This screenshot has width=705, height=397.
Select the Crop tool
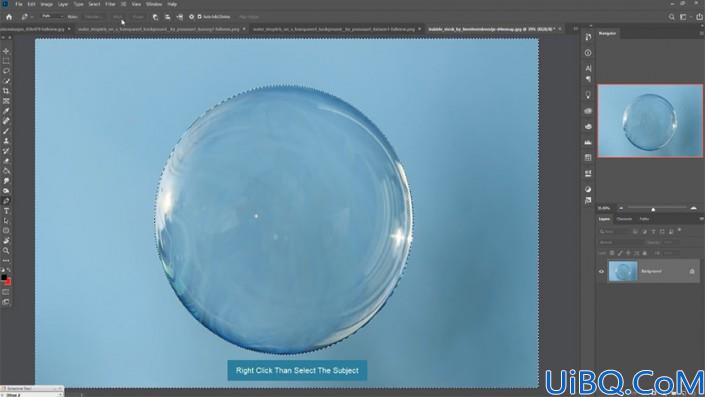(6, 91)
